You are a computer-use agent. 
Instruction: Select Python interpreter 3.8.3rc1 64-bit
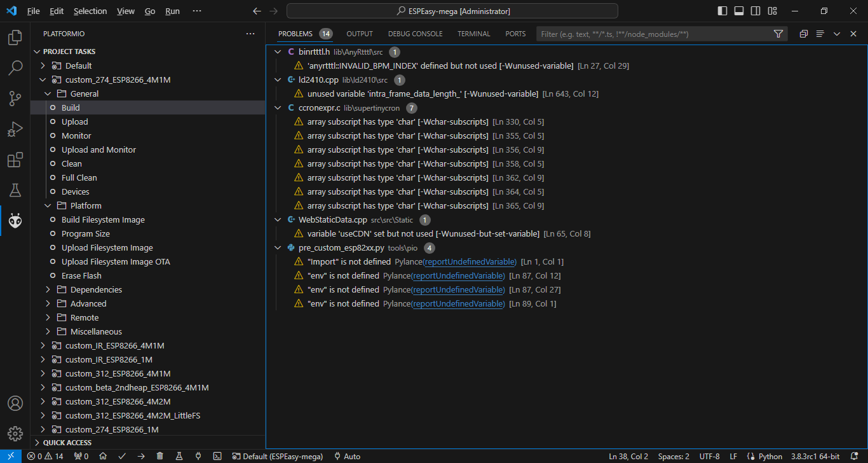pos(815,456)
